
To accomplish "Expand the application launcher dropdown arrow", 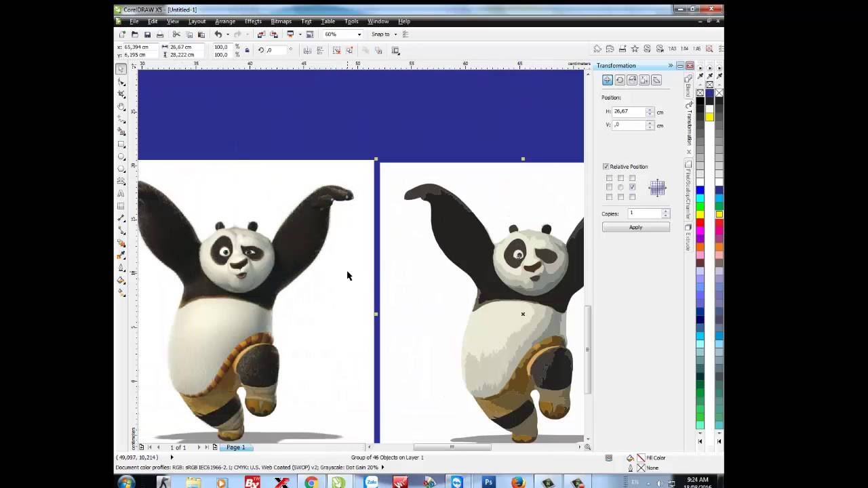I will (300, 35).
